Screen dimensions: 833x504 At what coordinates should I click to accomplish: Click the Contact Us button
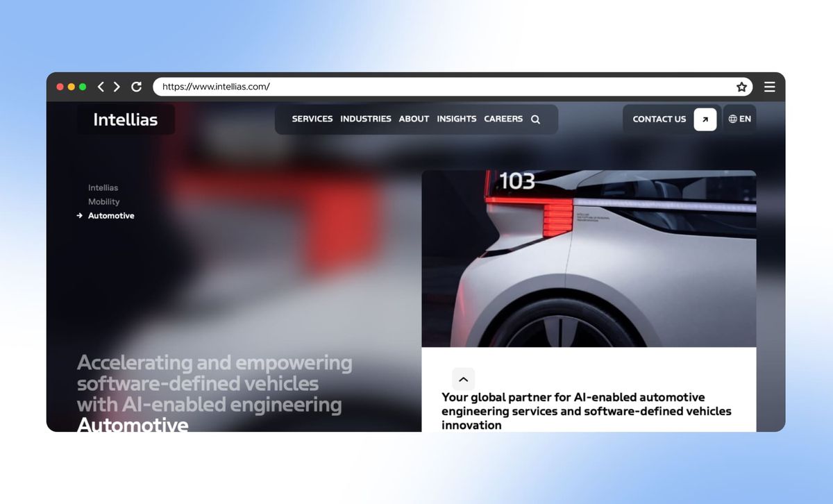[x=659, y=119]
